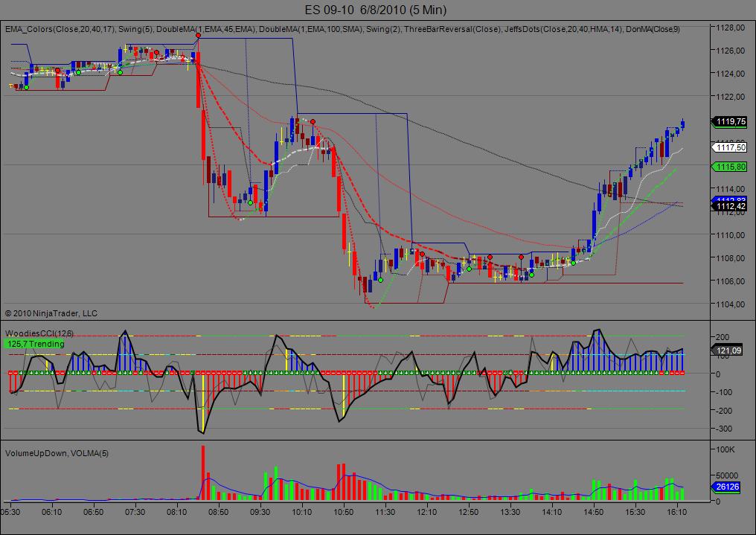Click the JeffsDots(Close,20,40,HMA,14) label

563,30
